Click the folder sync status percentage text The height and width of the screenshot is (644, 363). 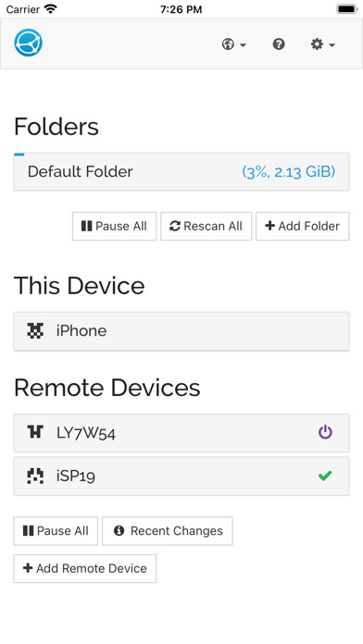coord(288,172)
